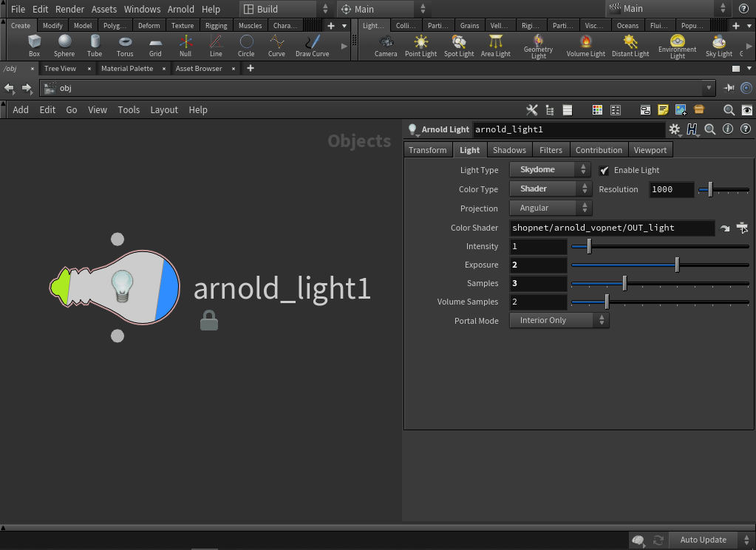756x550 pixels.
Task: Open the Portal Mode dropdown
Action: [x=559, y=320]
